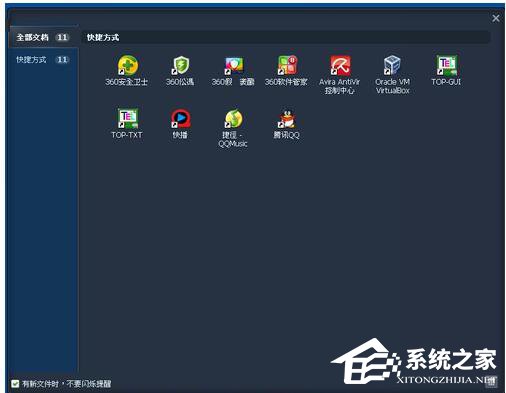Click the count badge beside sidebar 快捷方式
Viewport: 506px width, 393px height.
[x=62, y=60]
